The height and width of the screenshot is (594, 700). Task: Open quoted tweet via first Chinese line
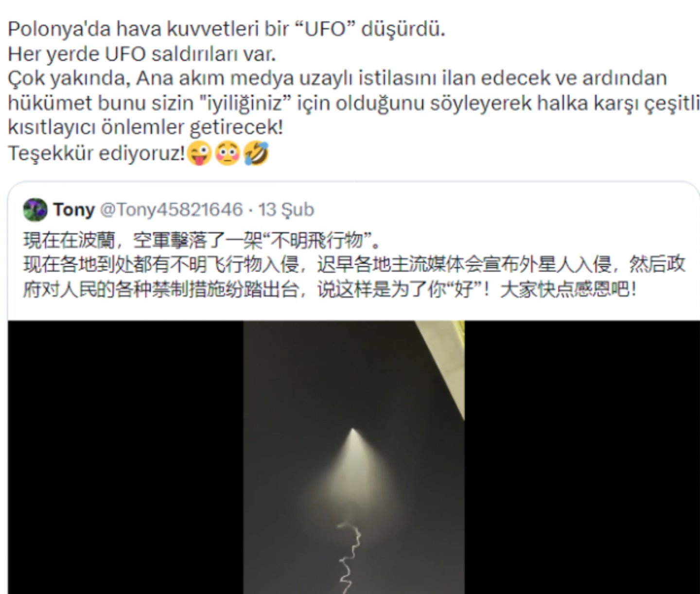202,240
